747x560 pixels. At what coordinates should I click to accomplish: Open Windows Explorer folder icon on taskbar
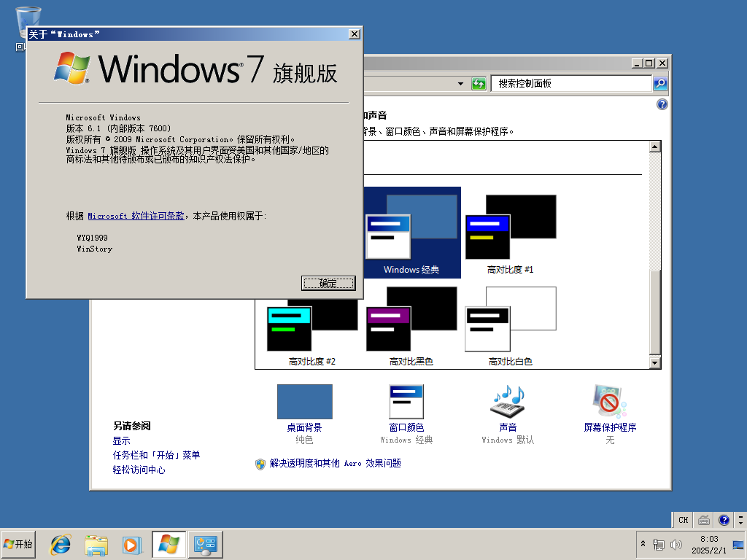click(x=96, y=545)
